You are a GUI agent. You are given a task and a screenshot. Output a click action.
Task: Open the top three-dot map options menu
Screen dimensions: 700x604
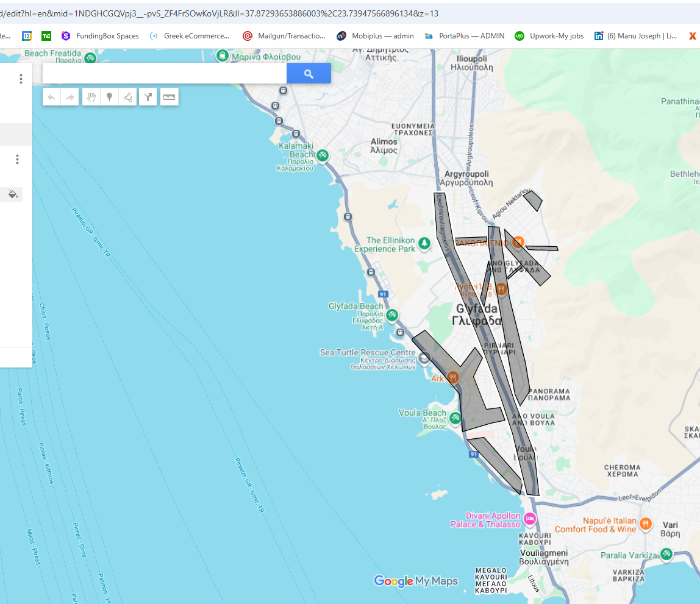click(x=21, y=79)
